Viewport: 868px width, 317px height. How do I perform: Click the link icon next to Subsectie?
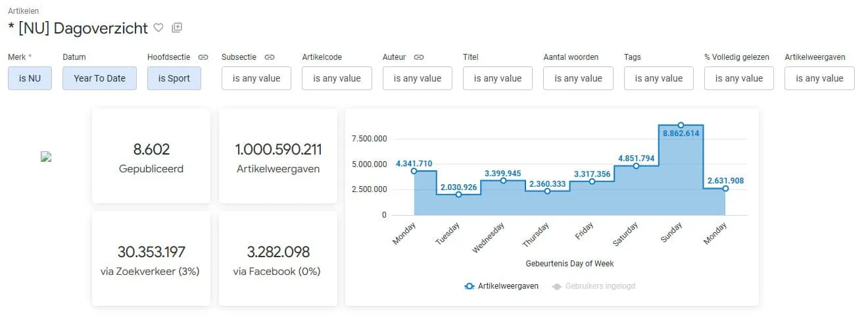[x=269, y=57]
